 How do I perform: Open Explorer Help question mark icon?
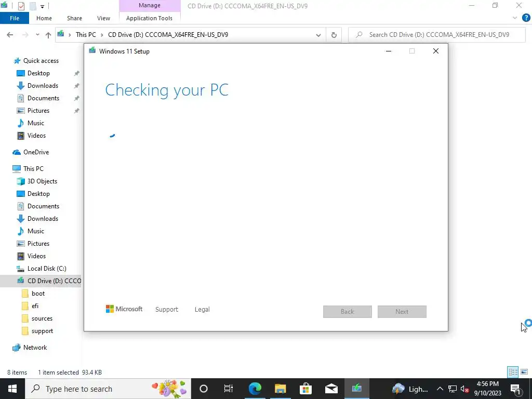[526, 18]
